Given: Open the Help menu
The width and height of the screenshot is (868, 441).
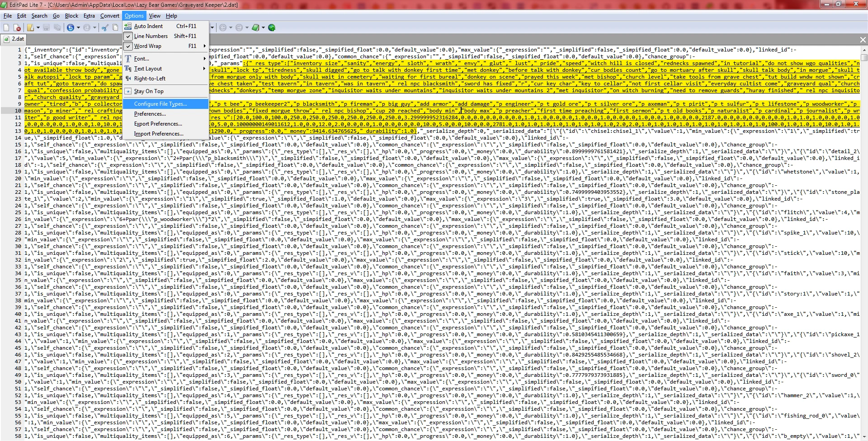Looking at the screenshot, I should click(x=171, y=16).
